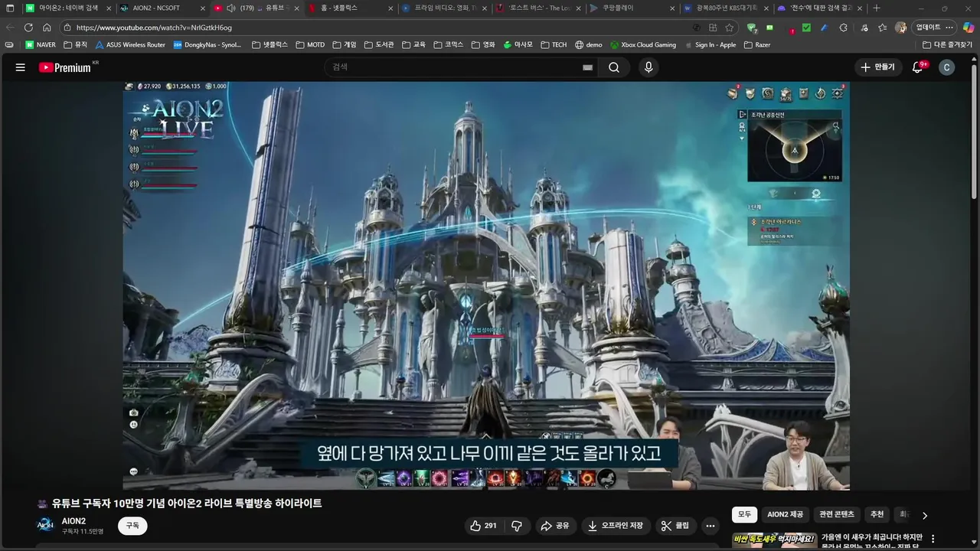Open the browser extensions puzzle icon
The image size is (980, 551).
(x=843, y=28)
